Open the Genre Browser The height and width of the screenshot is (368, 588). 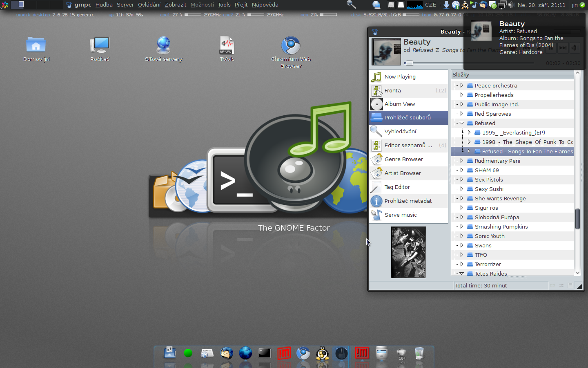pos(408,159)
